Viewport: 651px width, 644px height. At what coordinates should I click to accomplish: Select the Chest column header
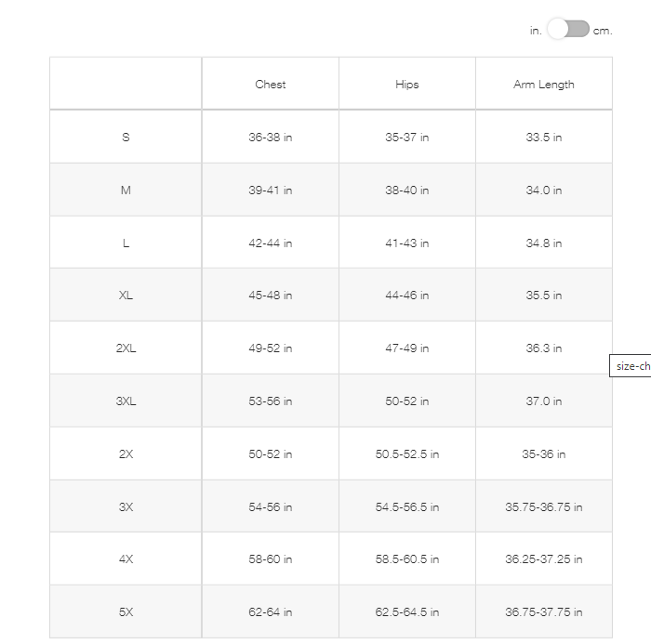[271, 85]
